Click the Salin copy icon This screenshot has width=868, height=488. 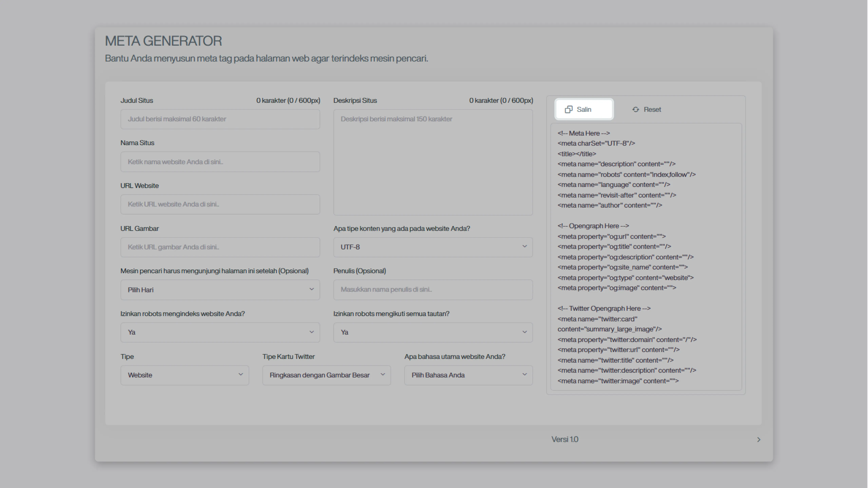tap(568, 109)
